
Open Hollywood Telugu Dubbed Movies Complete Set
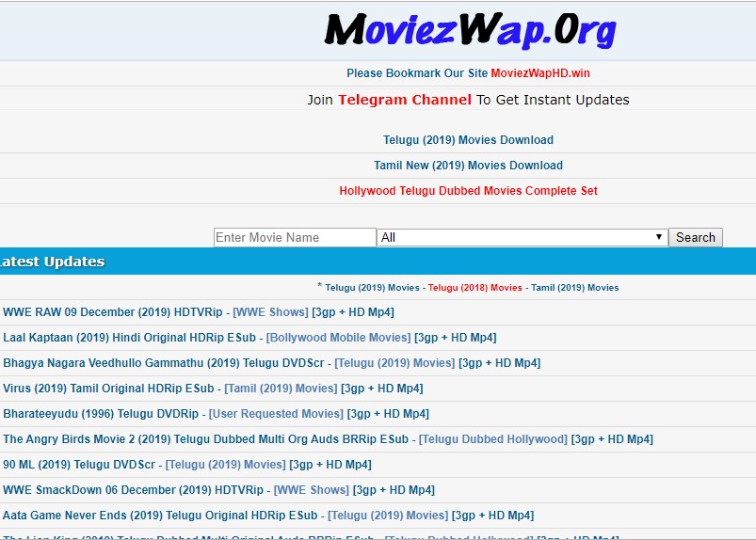pos(468,191)
